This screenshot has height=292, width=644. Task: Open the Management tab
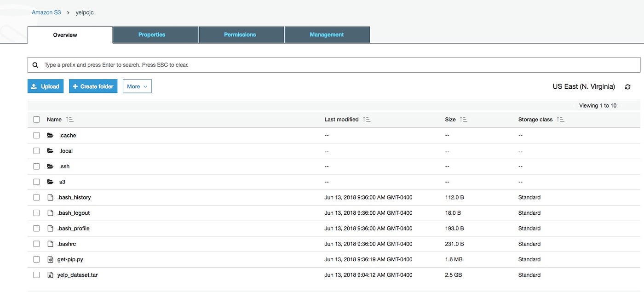pyautogui.click(x=327, y=34)
